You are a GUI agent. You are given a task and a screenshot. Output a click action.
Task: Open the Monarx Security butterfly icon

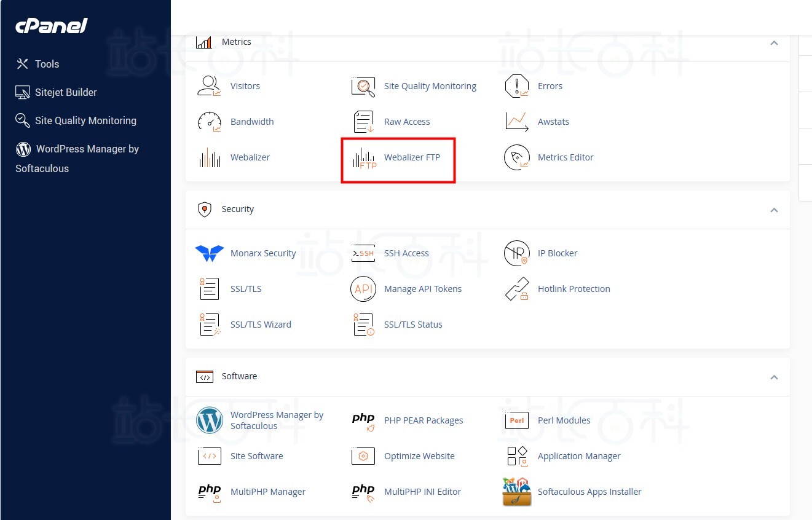[x=210, y=253]
